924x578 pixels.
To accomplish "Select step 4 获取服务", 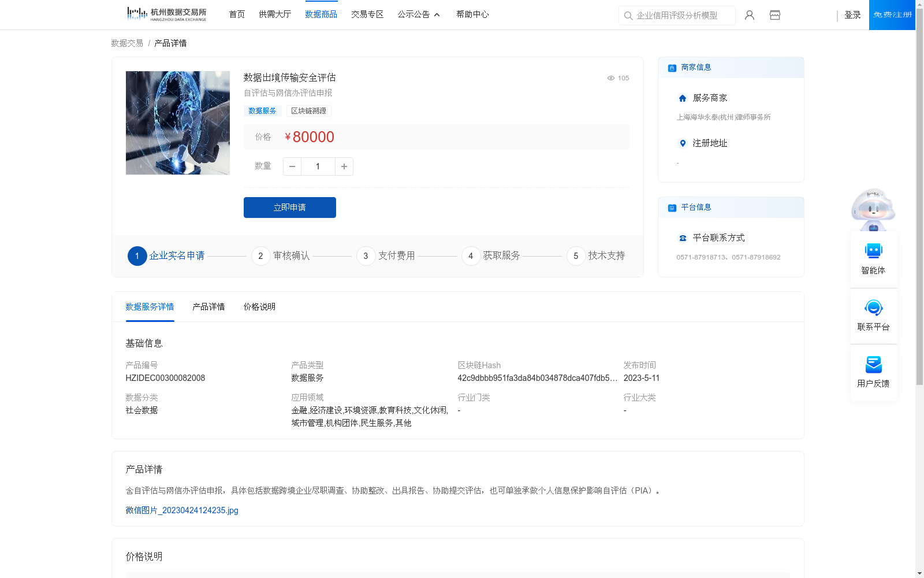I will click(x=491, y=255).
